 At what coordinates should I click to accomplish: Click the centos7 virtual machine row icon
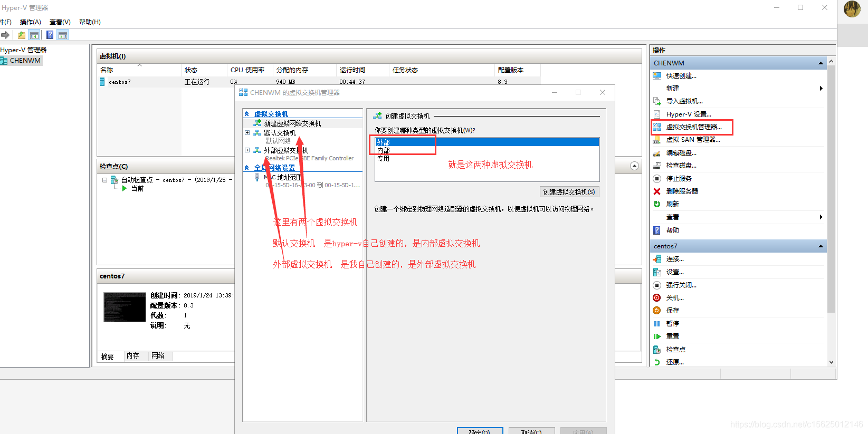[x=102, y=82]
